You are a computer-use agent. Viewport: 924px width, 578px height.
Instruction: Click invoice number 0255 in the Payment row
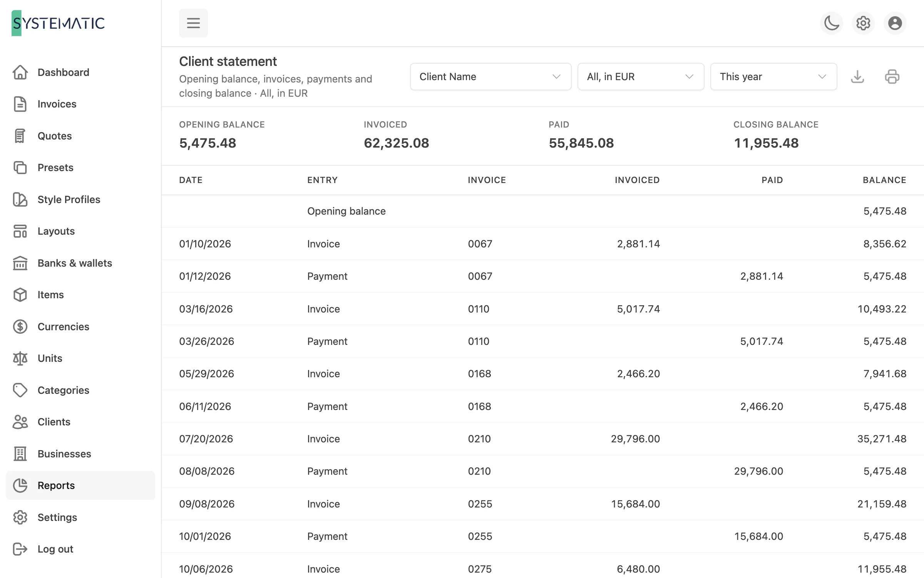[480, 536]
